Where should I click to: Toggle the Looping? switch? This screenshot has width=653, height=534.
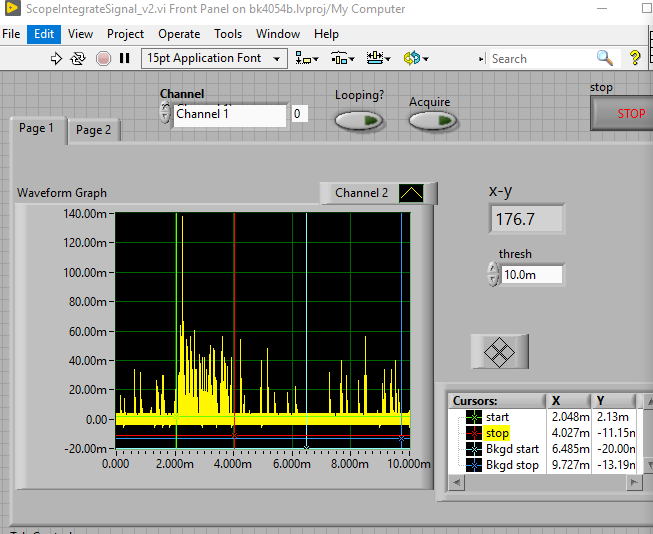pos(359,121)
